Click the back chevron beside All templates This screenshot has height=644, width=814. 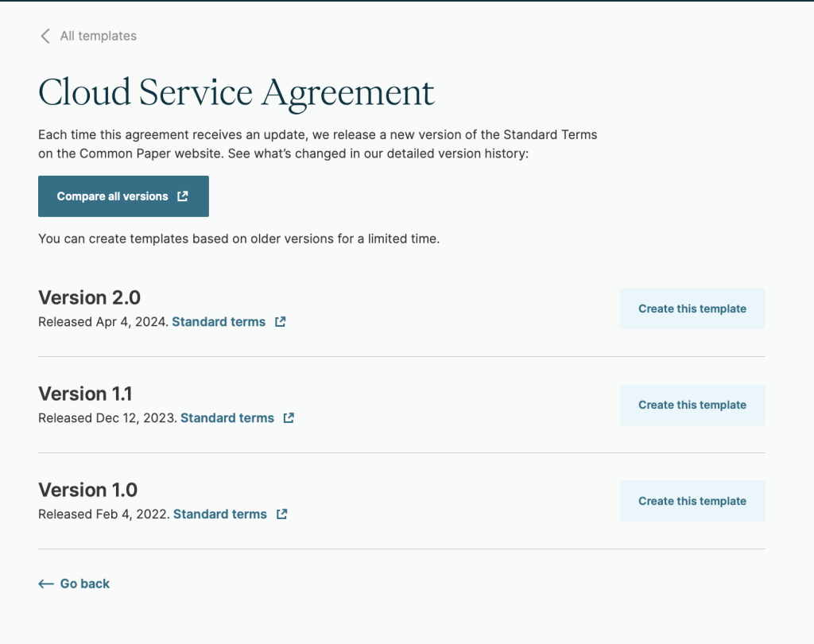(x=45, y=36)
